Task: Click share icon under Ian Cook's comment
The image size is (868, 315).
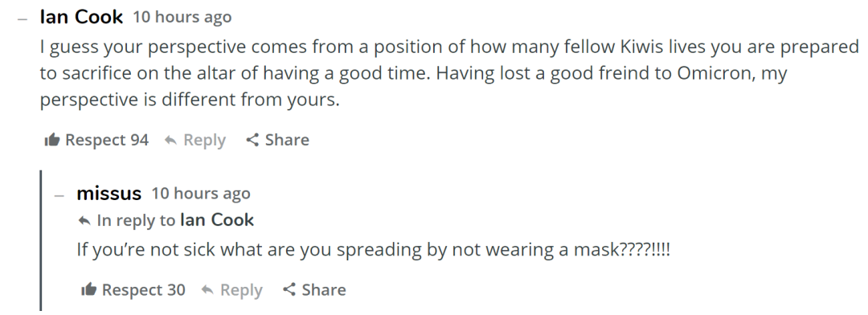Action: click(252, 140)
